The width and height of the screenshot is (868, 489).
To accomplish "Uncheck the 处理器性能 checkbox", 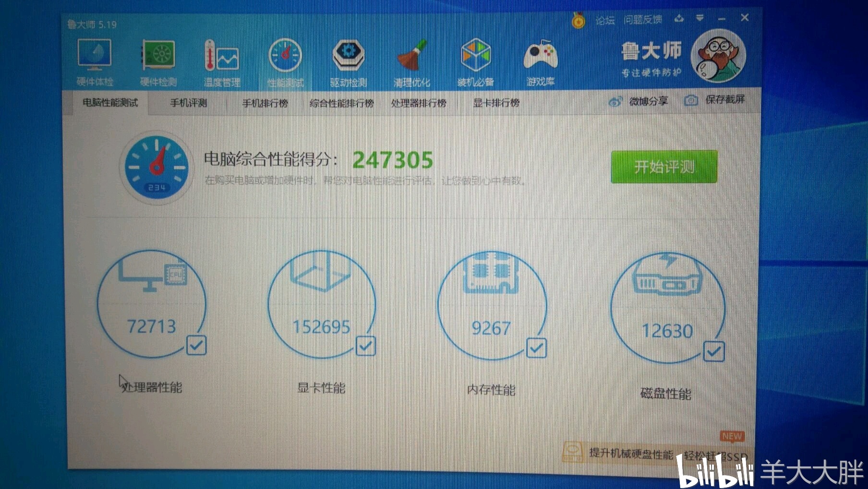I will point(196,345).
